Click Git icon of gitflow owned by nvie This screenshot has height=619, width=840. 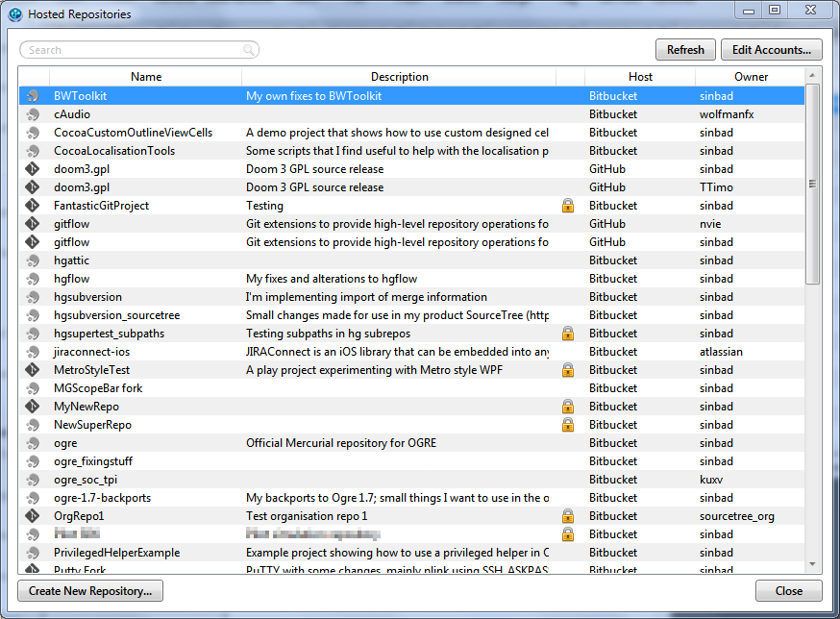(32, 224)
